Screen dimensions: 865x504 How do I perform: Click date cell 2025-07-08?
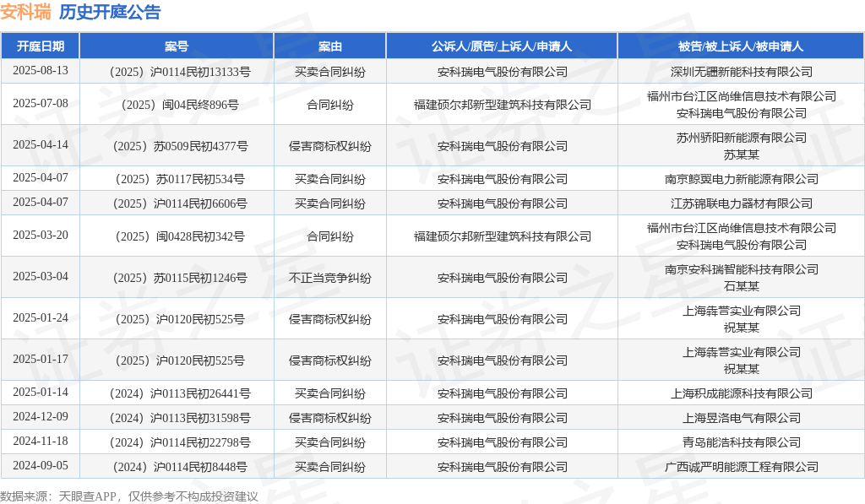(41, 104)
